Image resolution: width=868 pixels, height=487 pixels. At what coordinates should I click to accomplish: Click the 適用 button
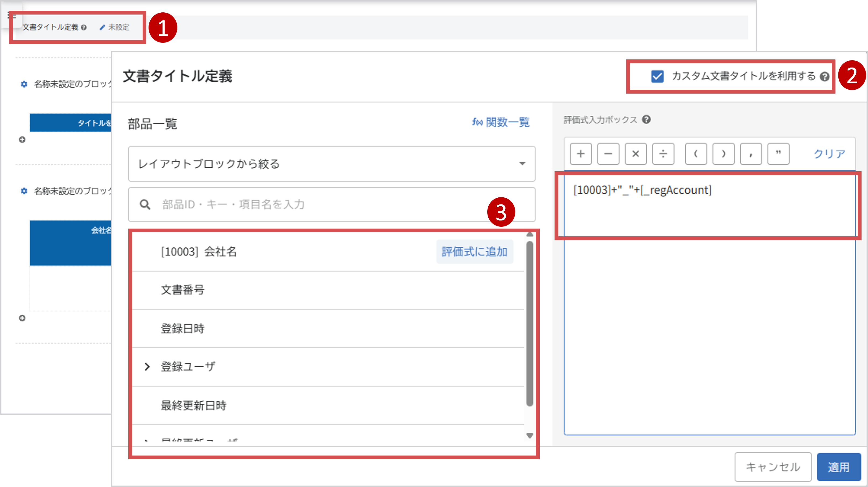[x=839, y=467]
